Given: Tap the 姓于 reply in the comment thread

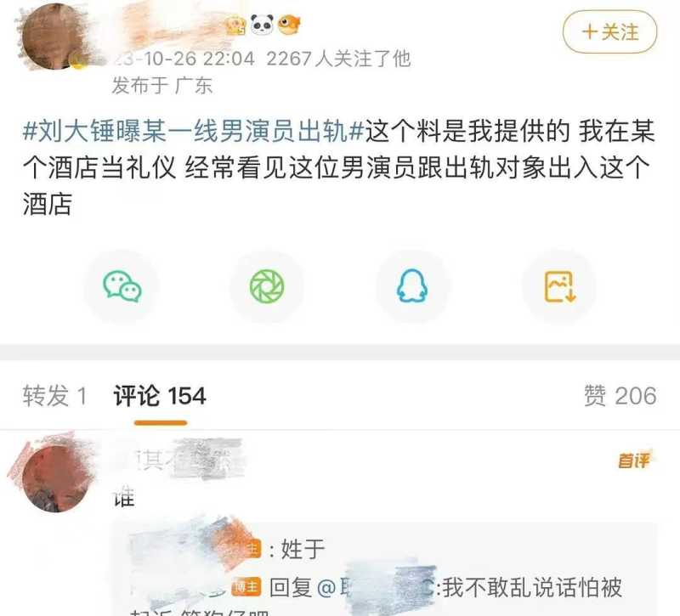Looking at the screenshot, I should click(x=303, y=549).
